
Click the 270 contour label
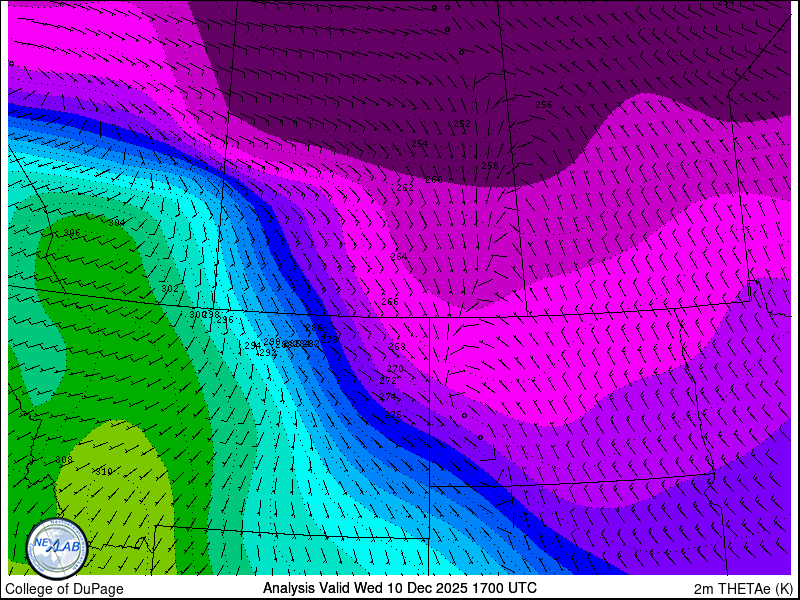pyautogui.click(x=394, y=369)
